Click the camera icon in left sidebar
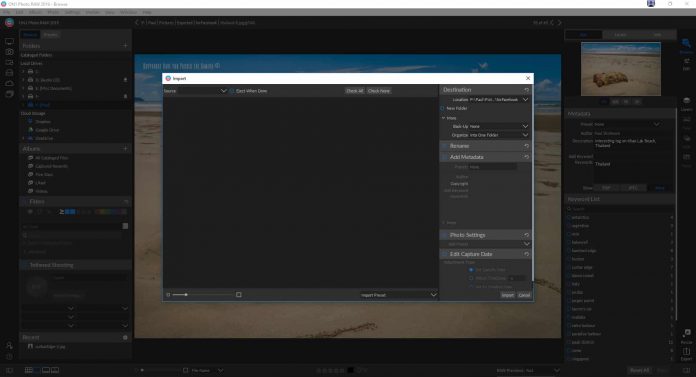Screen dimensions: 696x377 [9, 52]
